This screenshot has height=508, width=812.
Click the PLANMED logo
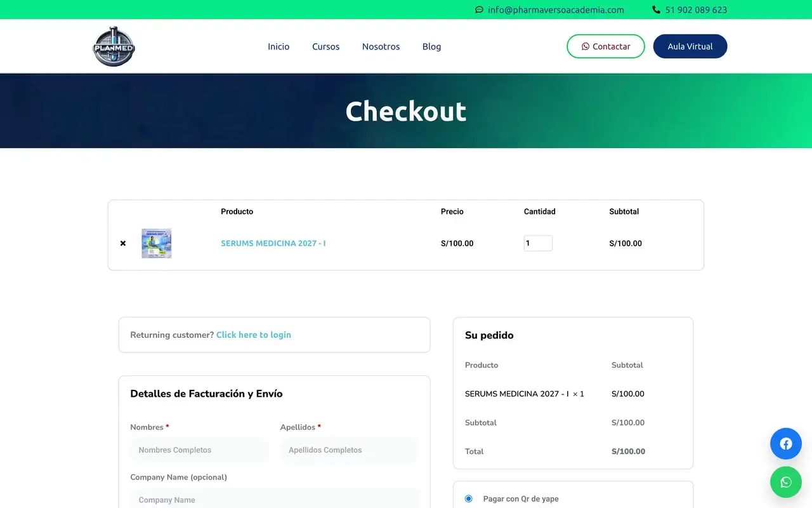coord(114,46)
